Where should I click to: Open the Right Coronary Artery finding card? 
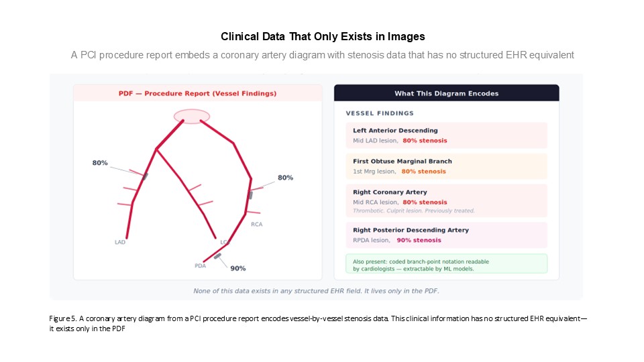click(446, 200)
